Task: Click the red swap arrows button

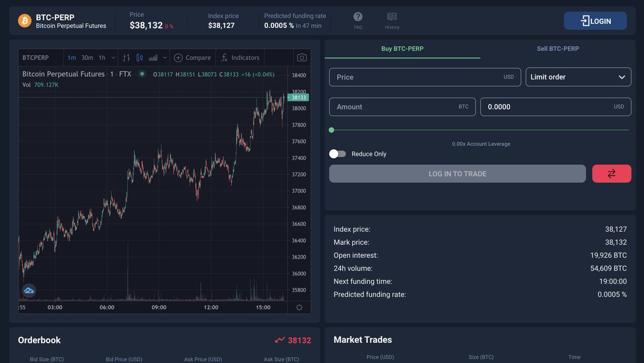Action: click(x=612, y=173)
